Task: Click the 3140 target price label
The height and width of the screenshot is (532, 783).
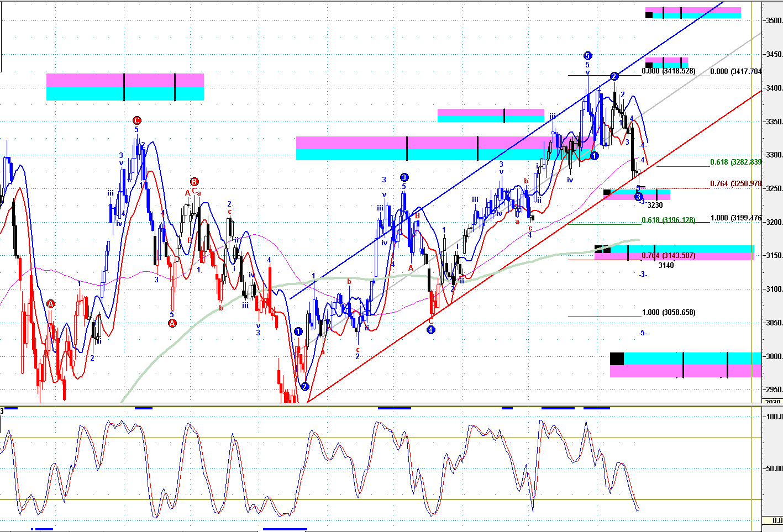Action: pyautogui.click(x=666, y=265)
